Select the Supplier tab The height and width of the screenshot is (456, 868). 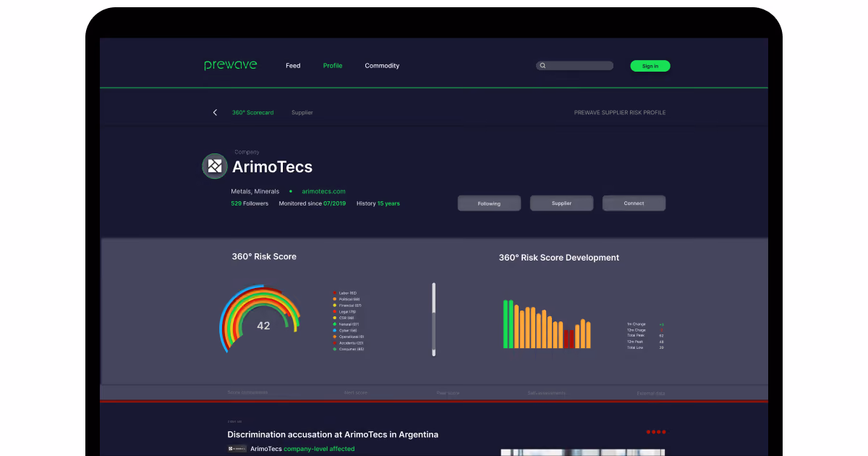(302, 113)
